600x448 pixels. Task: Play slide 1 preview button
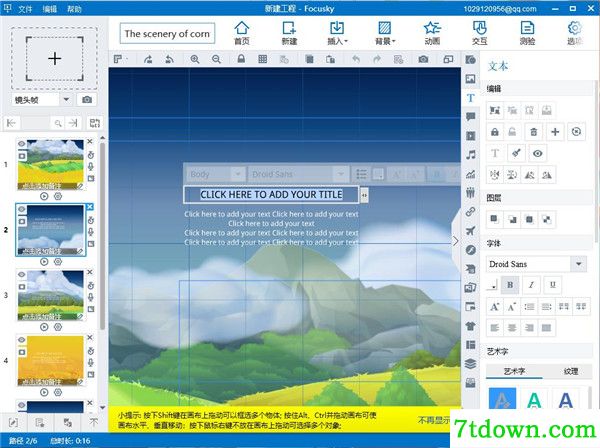44,196
